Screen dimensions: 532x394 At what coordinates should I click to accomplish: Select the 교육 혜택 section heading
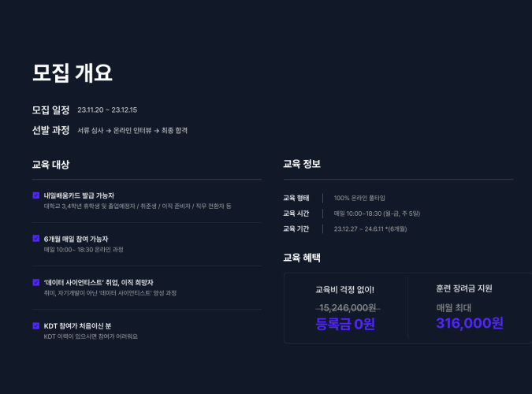coord(302,258)
